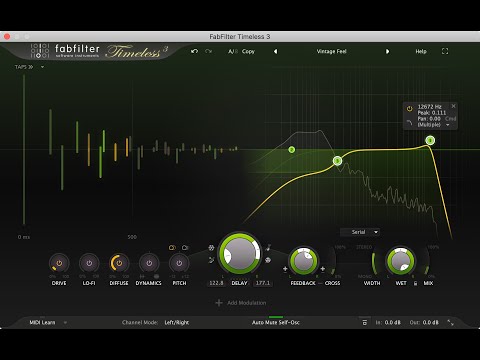Click the compressor icon under the DYNAMICS knob
Screen dimensions: 480x360
(x=156, y=276)
